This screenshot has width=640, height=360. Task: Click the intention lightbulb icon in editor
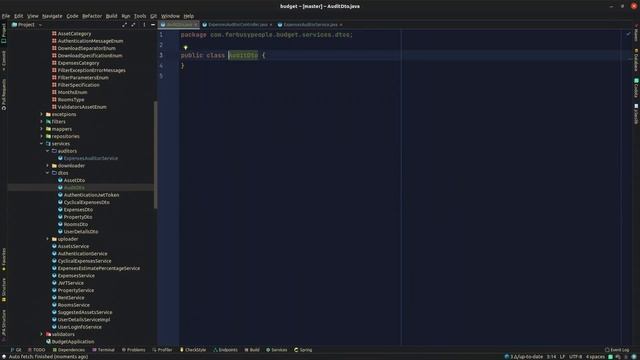(185, 48)
